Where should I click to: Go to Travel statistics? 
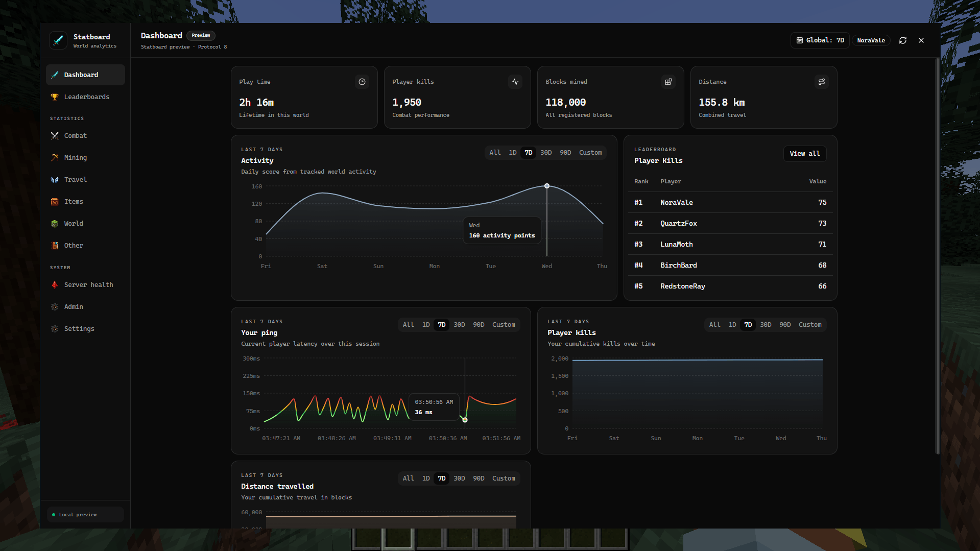click(85, 179)
